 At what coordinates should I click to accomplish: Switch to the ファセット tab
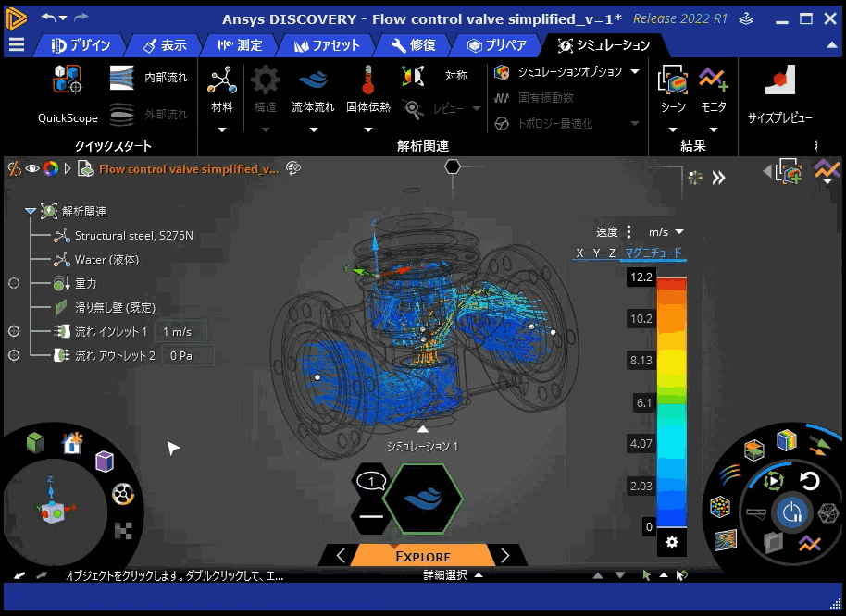[x=327, y=45]
